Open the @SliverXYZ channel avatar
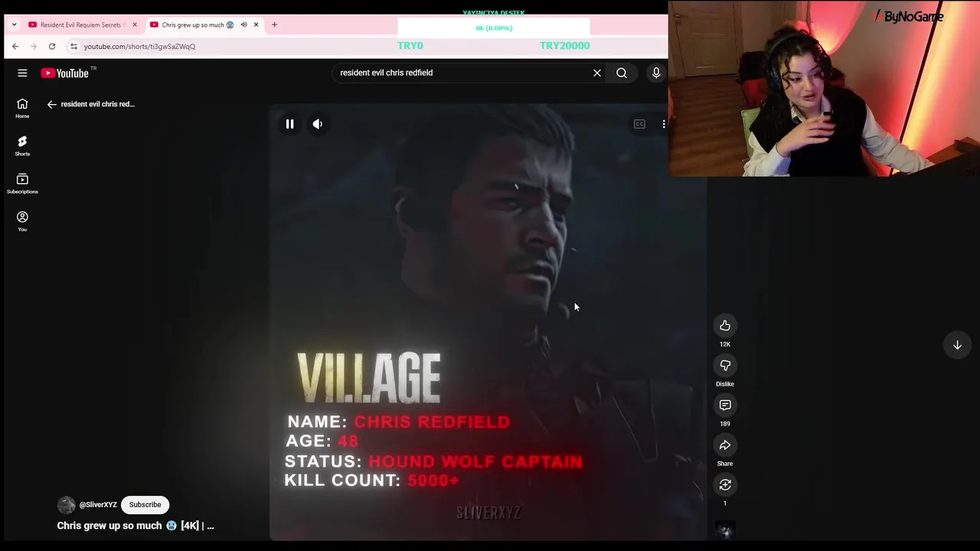 67,505
